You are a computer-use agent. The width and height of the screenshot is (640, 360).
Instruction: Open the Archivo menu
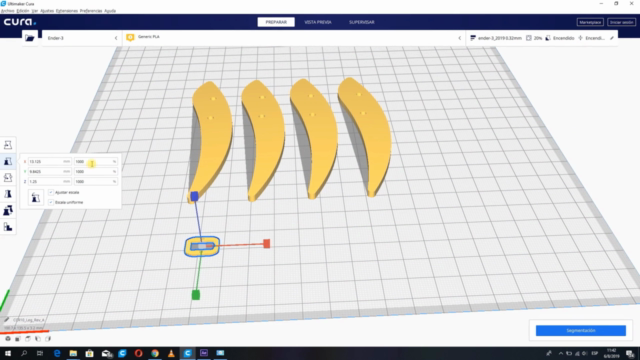7,11
